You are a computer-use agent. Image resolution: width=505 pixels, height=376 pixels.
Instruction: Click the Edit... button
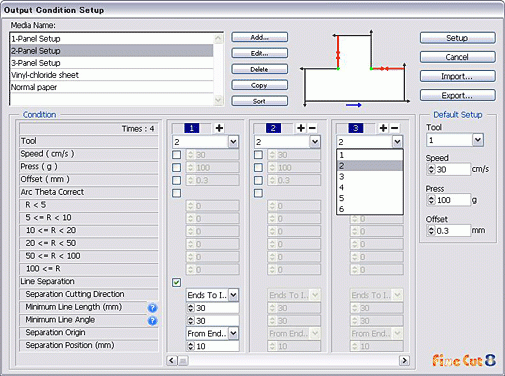260,53
